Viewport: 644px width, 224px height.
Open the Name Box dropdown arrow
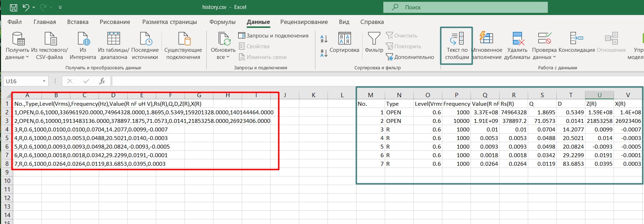44,81
